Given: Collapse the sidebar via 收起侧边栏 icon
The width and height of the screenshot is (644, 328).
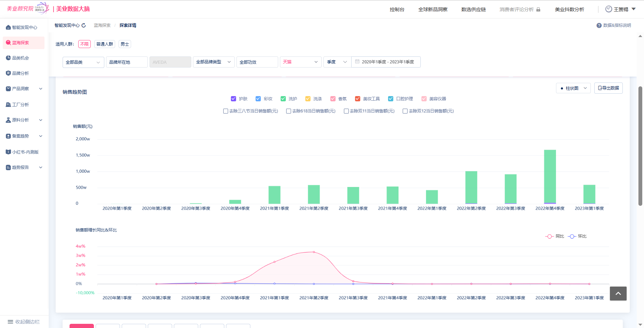Looking at the screenshot, I should [x=10, y=322].
